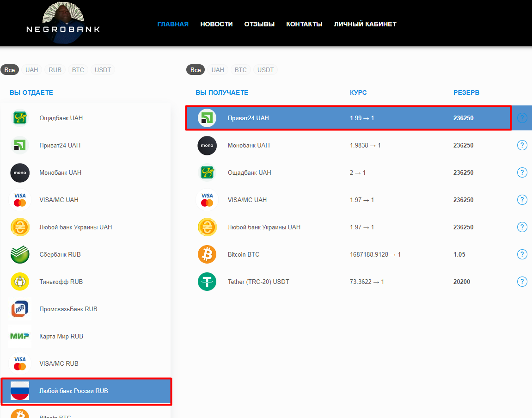Image resolution: width=532 pixels, height=418 pixels.
Task: Open help icon for Tether USDT row
Action: coord(522,282)
